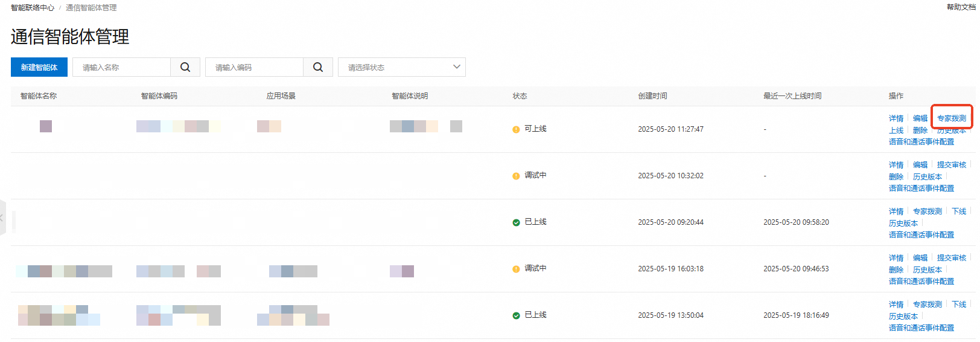This screenshot has width=980, height=342.
Task: Start 专家拨测 for the 09:20:44 row
Action: coord(927,211)
